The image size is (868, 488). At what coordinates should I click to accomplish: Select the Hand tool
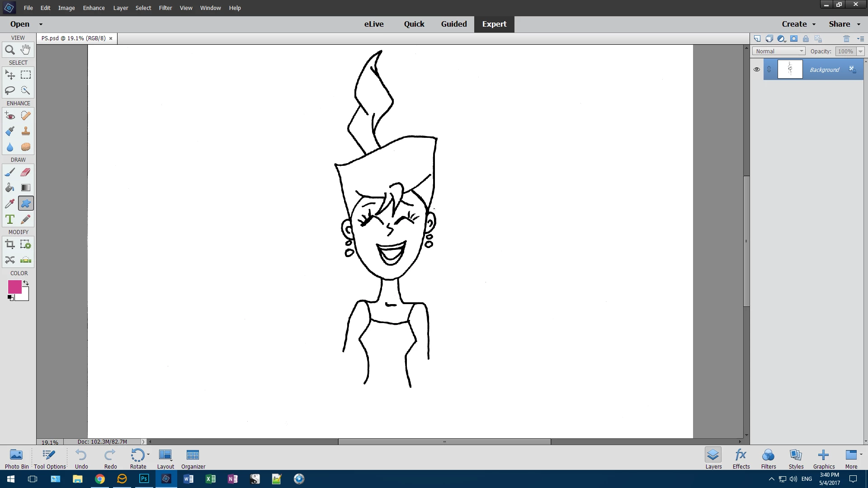26,50
